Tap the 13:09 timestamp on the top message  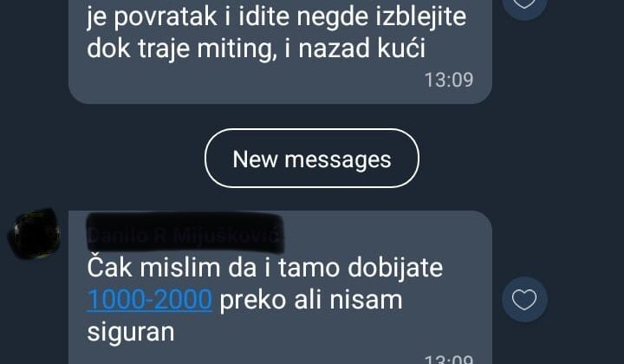click(449, 80)
